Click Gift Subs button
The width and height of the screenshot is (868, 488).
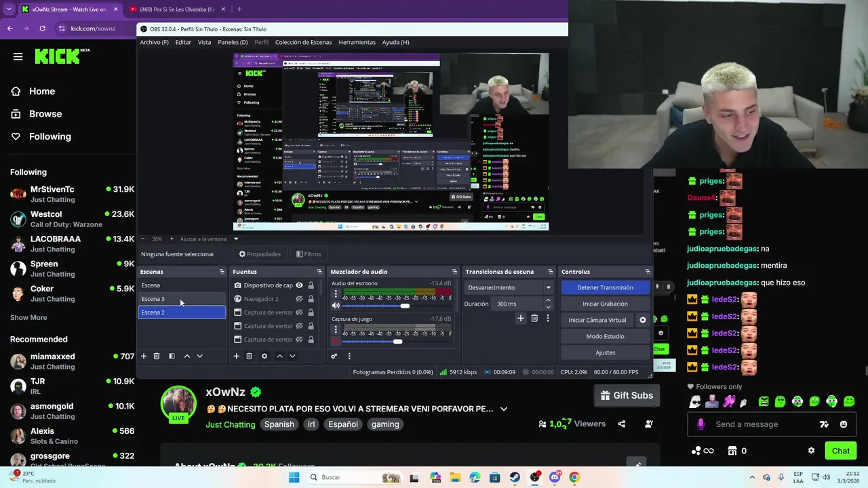tap(627, 395)
